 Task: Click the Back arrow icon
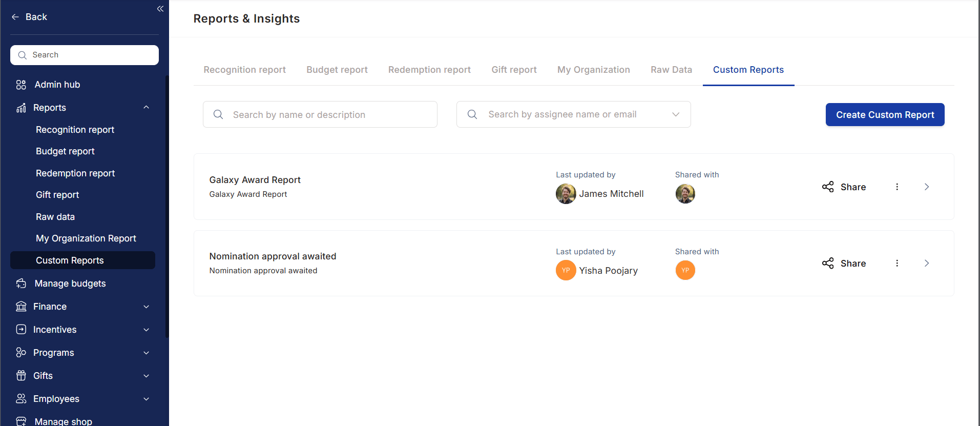[15, 17]
